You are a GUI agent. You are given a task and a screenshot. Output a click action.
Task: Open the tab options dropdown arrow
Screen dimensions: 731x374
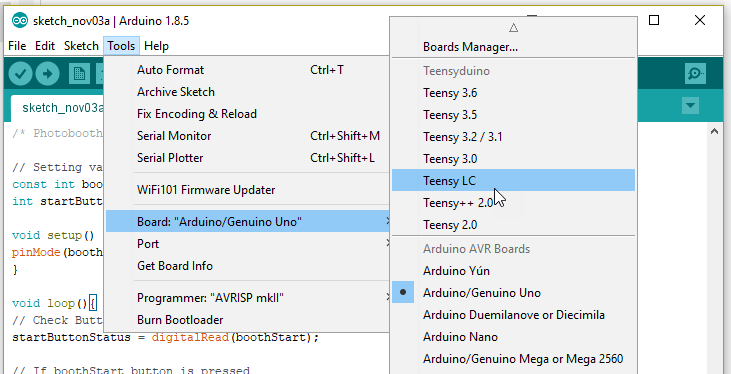click(690, 106)
